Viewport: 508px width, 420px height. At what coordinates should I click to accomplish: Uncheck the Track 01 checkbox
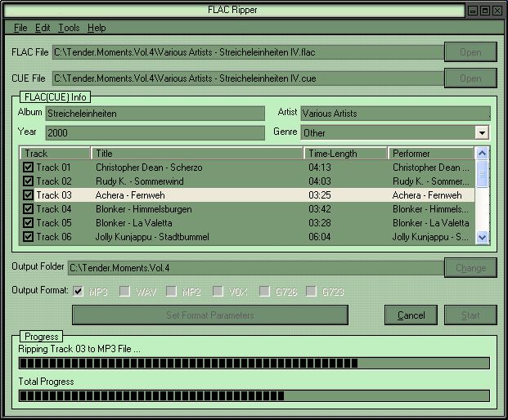coord(28,168)
